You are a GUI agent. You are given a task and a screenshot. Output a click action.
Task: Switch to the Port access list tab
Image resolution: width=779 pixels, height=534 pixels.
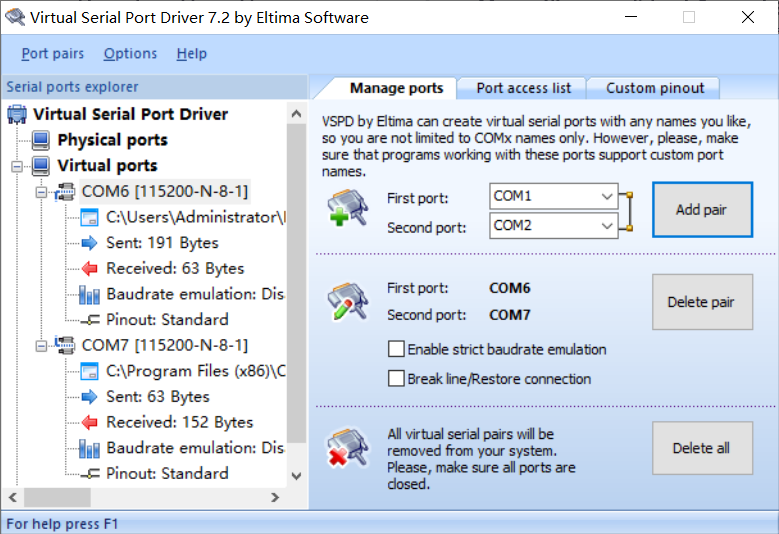[x=523, y=88]
